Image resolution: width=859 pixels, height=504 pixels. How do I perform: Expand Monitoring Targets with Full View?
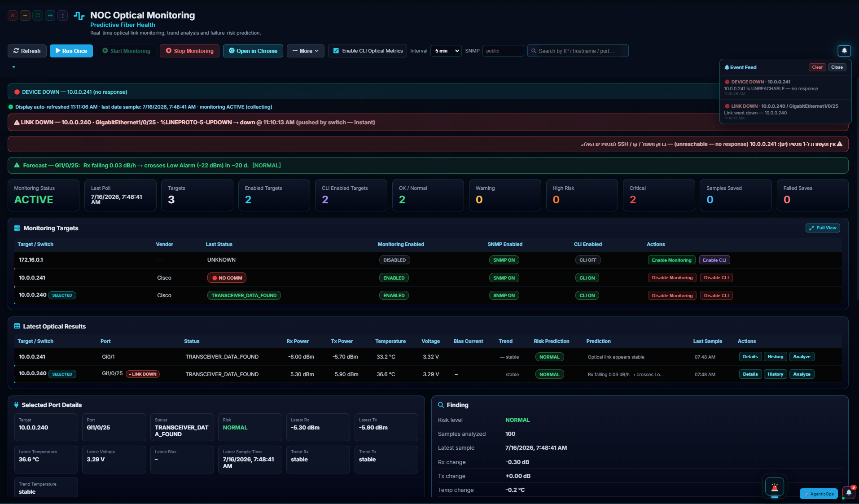tap(823, 228)
